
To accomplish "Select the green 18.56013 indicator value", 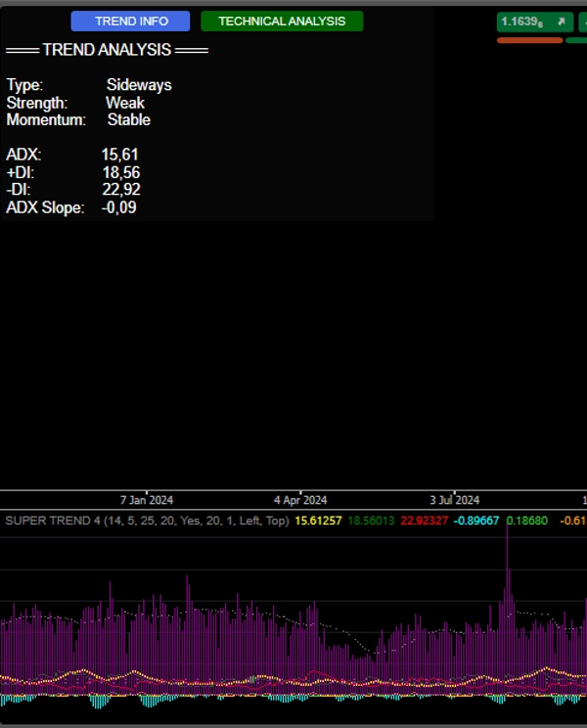I will (x=371, y=521).
